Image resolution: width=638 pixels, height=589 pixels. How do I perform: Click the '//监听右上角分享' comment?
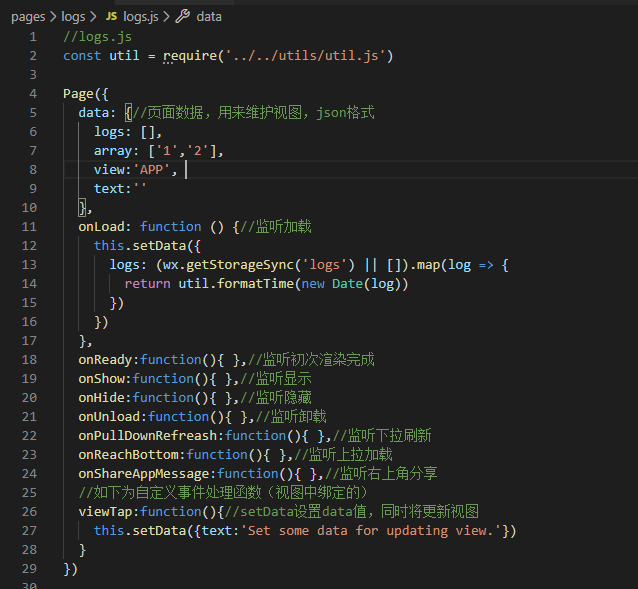(381, 473)
